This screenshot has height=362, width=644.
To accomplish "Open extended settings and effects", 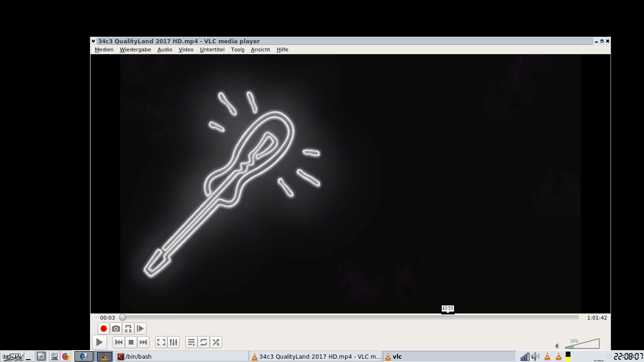I will click(173, 342).
